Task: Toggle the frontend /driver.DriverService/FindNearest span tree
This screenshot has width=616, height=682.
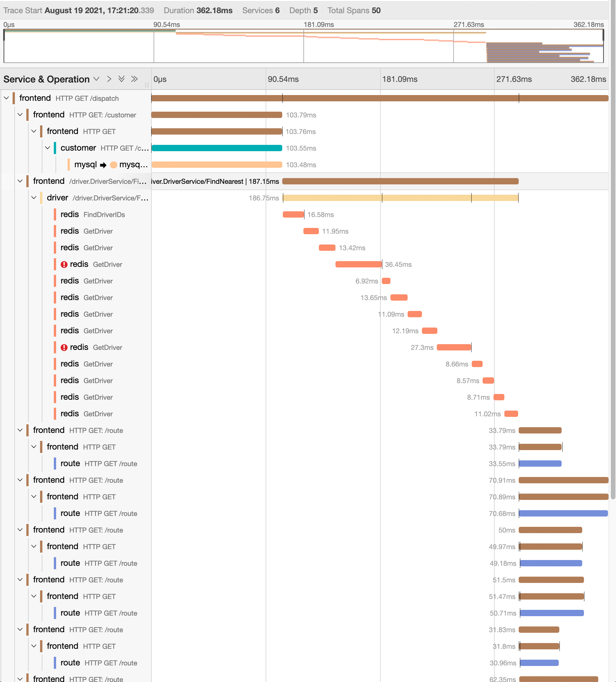Action: pos(20,181)
